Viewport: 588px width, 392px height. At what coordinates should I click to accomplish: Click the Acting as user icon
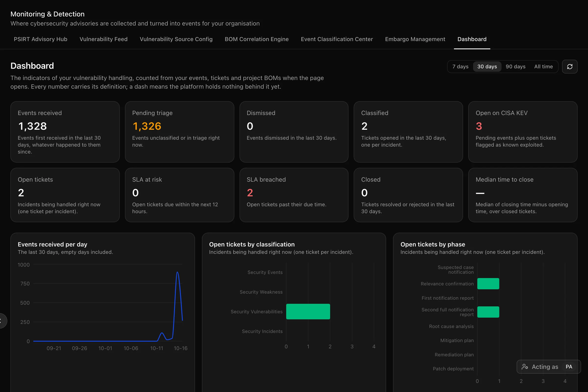point(525,367)
